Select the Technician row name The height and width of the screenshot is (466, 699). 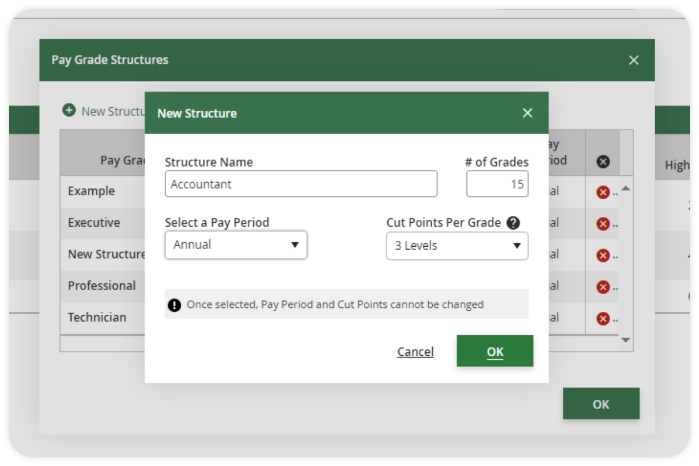(97, 317)
